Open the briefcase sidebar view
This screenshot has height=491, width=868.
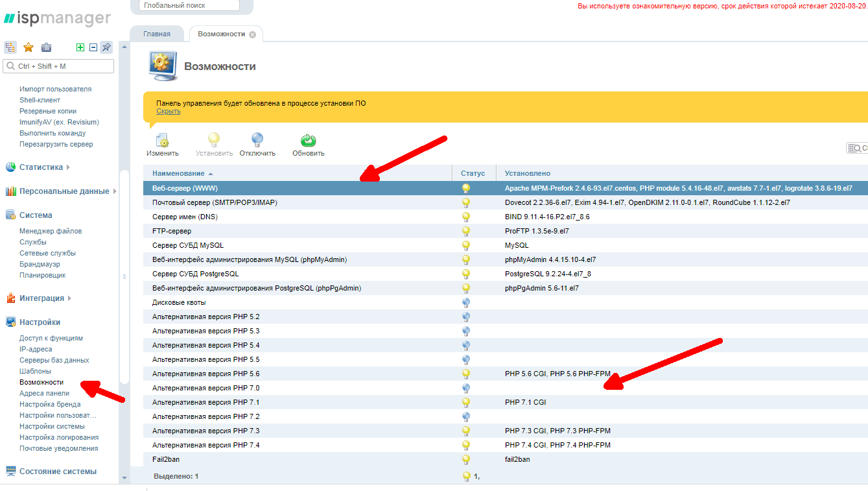pyautogui.click(x=46, y=47)
